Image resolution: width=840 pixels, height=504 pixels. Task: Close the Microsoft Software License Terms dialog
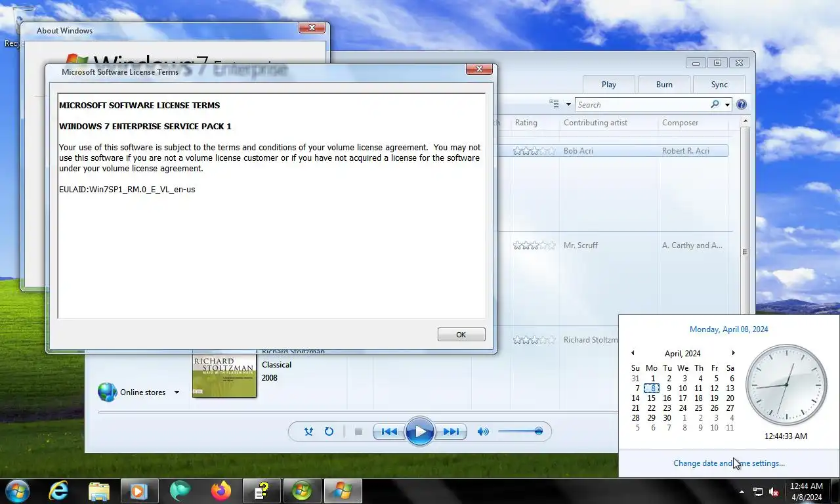coord(480,69)
